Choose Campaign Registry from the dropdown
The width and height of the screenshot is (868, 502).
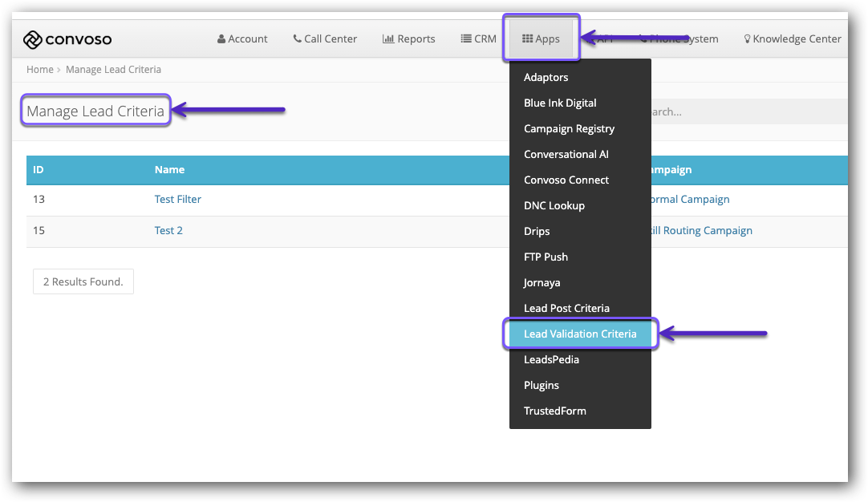(x=580, y=128)
